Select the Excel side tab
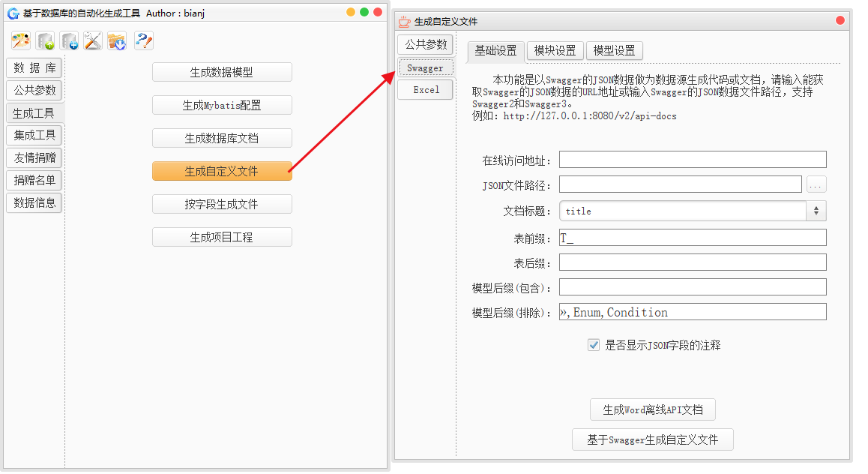This screenshot has width=868, height=474. coord(426,90)
